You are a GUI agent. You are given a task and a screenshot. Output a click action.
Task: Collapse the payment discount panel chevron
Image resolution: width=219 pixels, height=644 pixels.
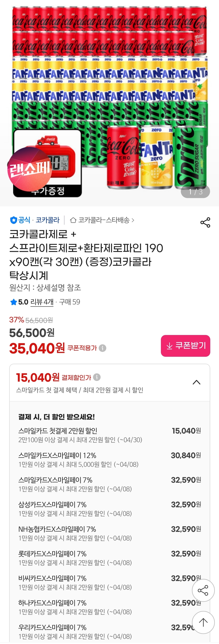tap(196, 382)
